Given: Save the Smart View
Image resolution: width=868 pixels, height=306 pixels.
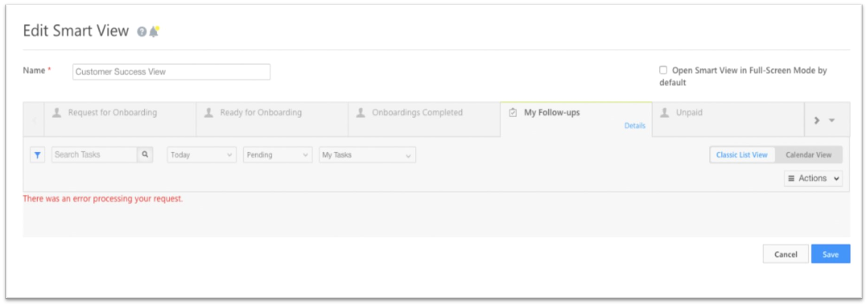Looking at the screenshot, I should (x=830, y=254).
